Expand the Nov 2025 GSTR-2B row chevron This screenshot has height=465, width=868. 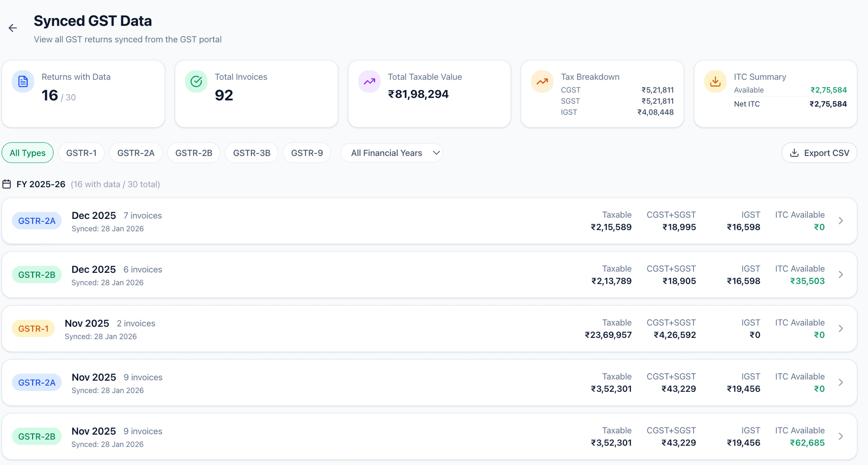pyautogui.click(x=840, y=437)
